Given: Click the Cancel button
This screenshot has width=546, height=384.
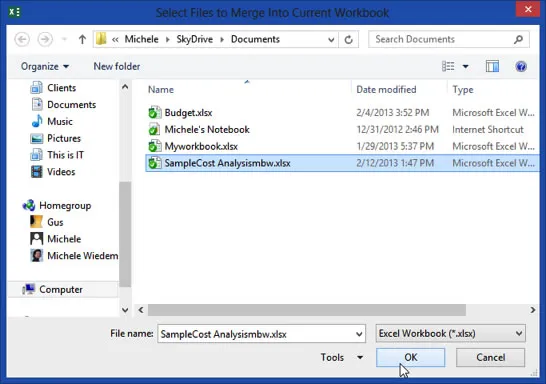Looking at the screenshot, I should 491,357.
